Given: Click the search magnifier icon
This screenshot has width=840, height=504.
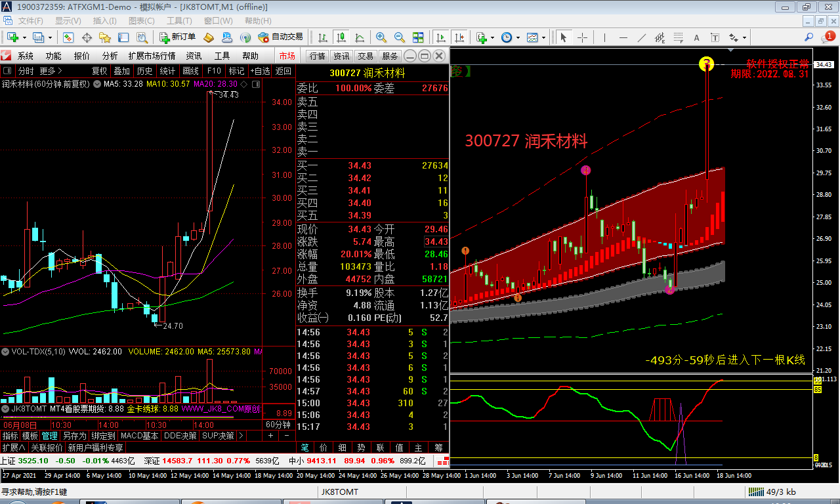Looking at the screenshot, I should pyautogui.click(x=809, y=37).
